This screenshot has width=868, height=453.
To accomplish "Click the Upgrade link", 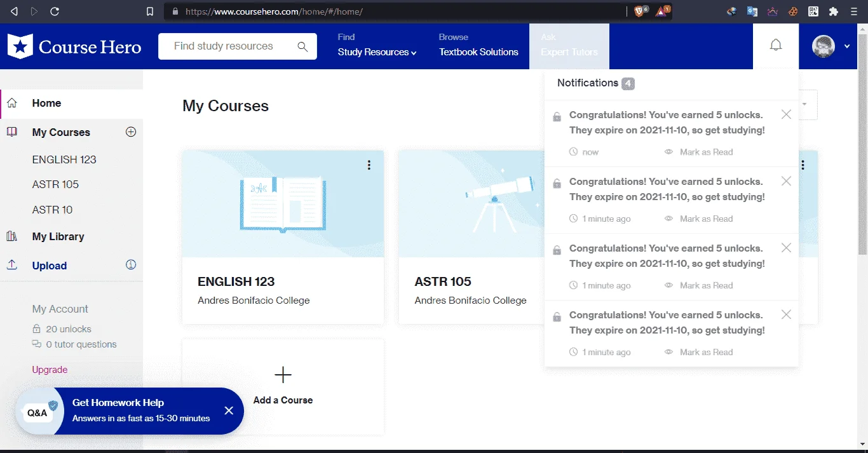I will click(x=50, y=370).
